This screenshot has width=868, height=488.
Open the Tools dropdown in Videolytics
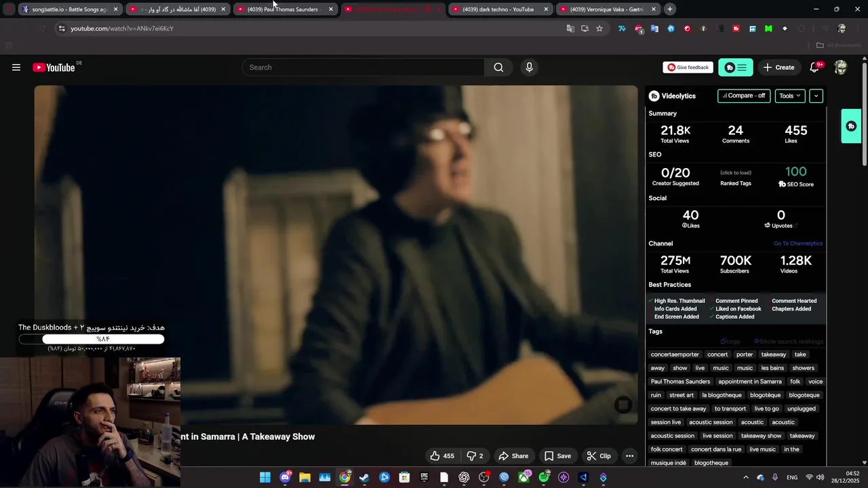coord(790,96)
